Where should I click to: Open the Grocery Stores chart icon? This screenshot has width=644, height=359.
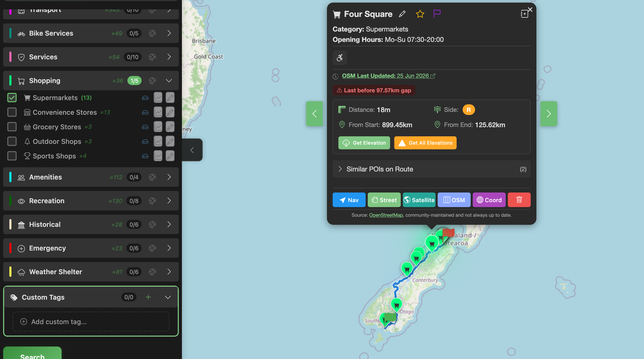tap(158, 127)
